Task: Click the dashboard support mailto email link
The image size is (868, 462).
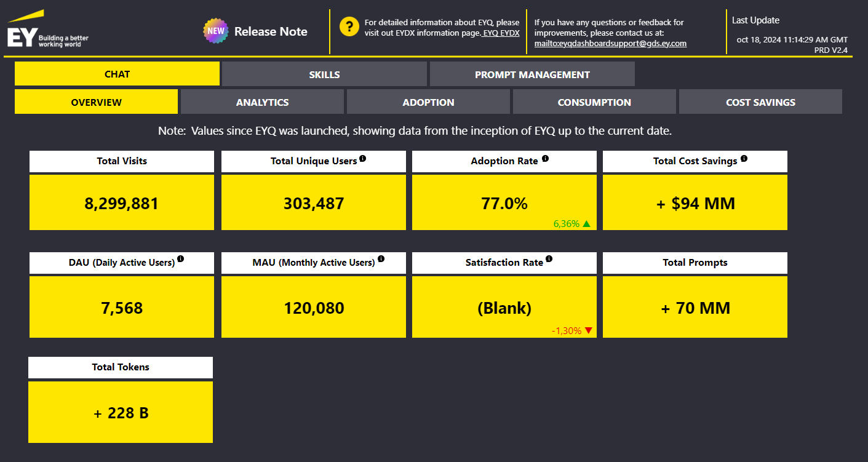Action: (x=610, y=44)
